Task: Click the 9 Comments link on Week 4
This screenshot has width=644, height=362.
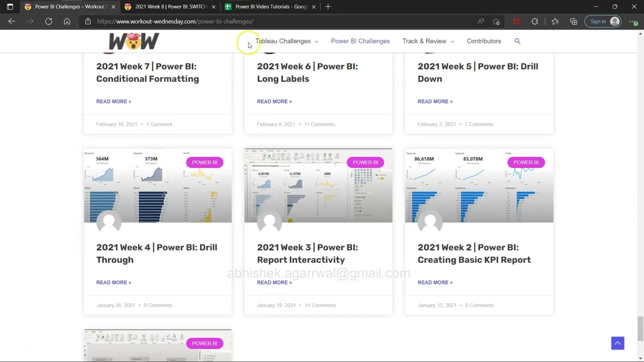Action: [x=158, y=305]
